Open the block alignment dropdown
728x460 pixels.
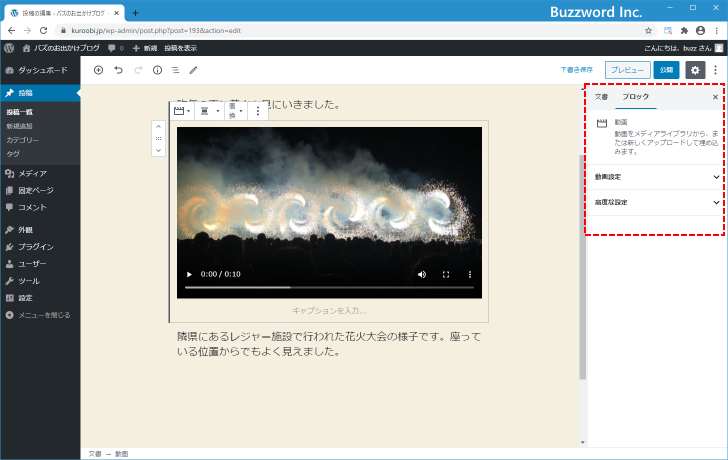(211, 111)
